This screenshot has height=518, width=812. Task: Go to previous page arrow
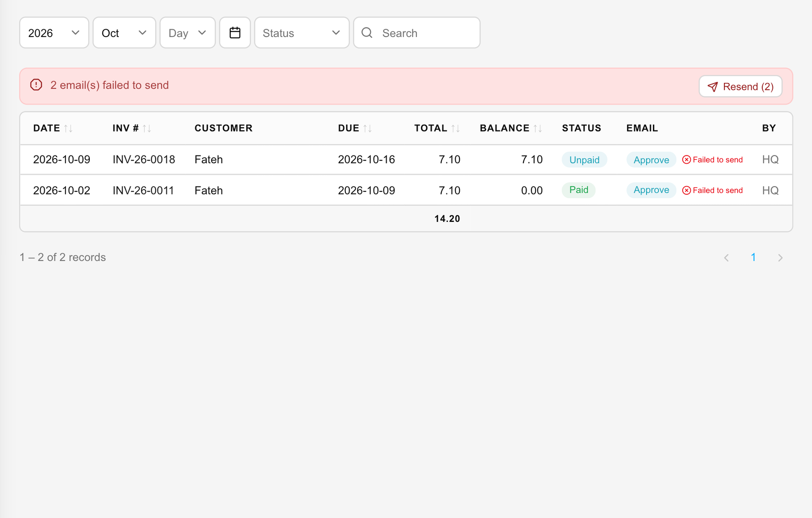pyautogui.click(x=727, y=258)
